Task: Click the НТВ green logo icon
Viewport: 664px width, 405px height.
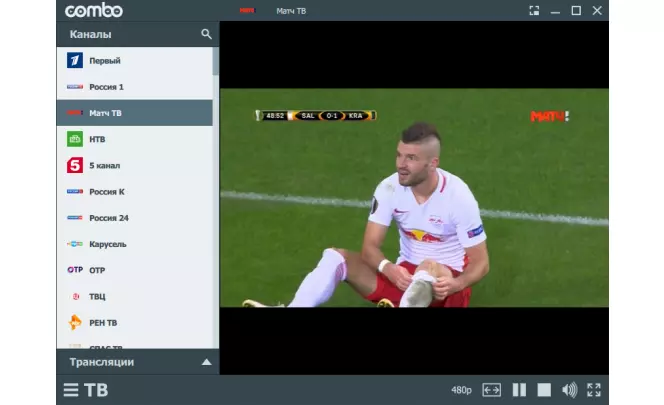Action: tap(75, 139)
